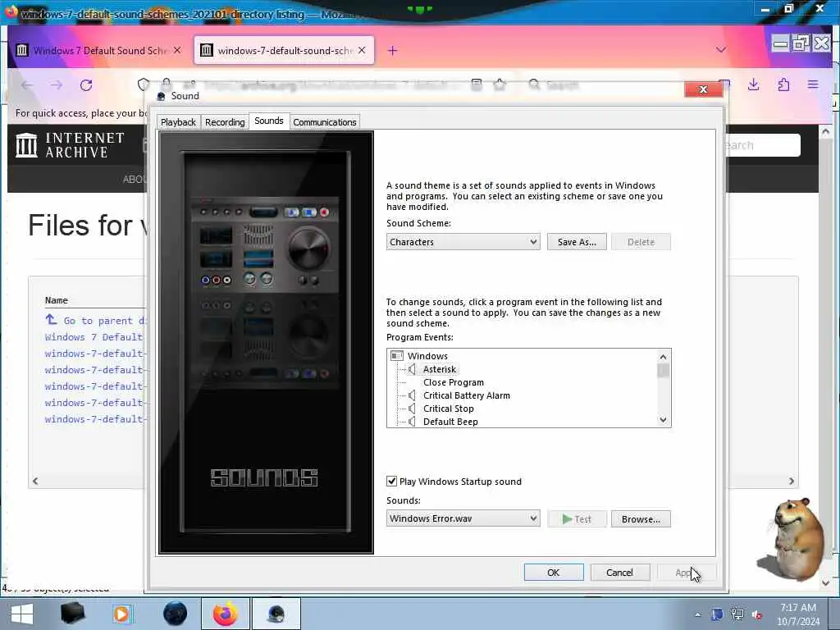Click Firefox Forward arrow
The image size is (840, 630).
(57, 84)
